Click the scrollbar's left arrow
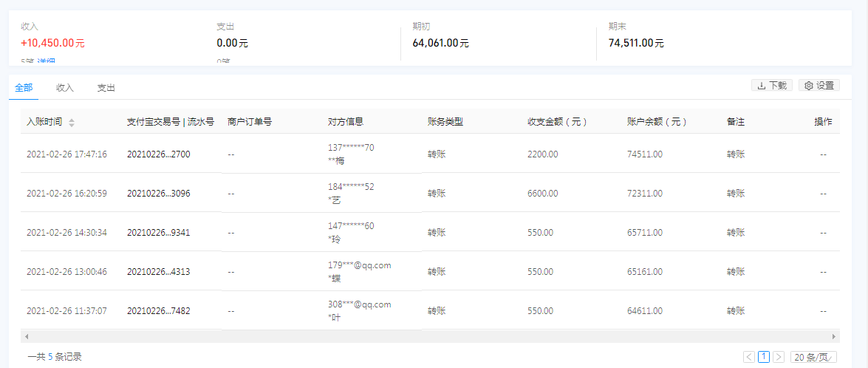This screenshot has width=868, height=368. (x=27, y=336)
